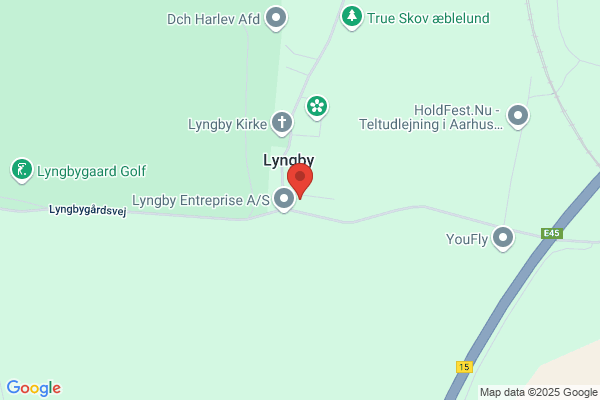This screenshot has height=400, width=600.
Task: Click the green flower garden pin
Action: click(317, 107)
